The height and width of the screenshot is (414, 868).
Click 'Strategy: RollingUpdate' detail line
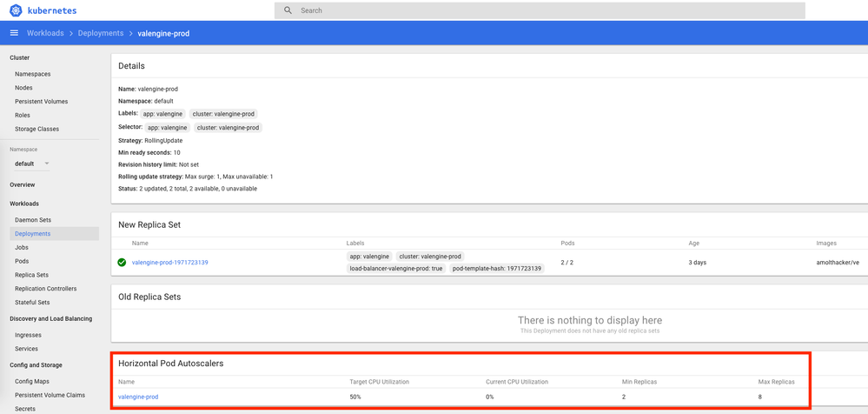pos(150,141)
